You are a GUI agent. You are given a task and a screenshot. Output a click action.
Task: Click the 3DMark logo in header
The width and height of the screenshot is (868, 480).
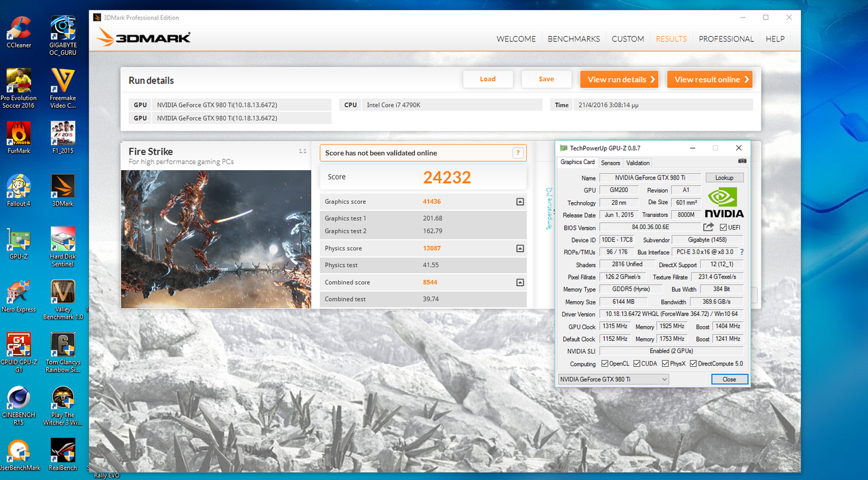pos(144,38)
